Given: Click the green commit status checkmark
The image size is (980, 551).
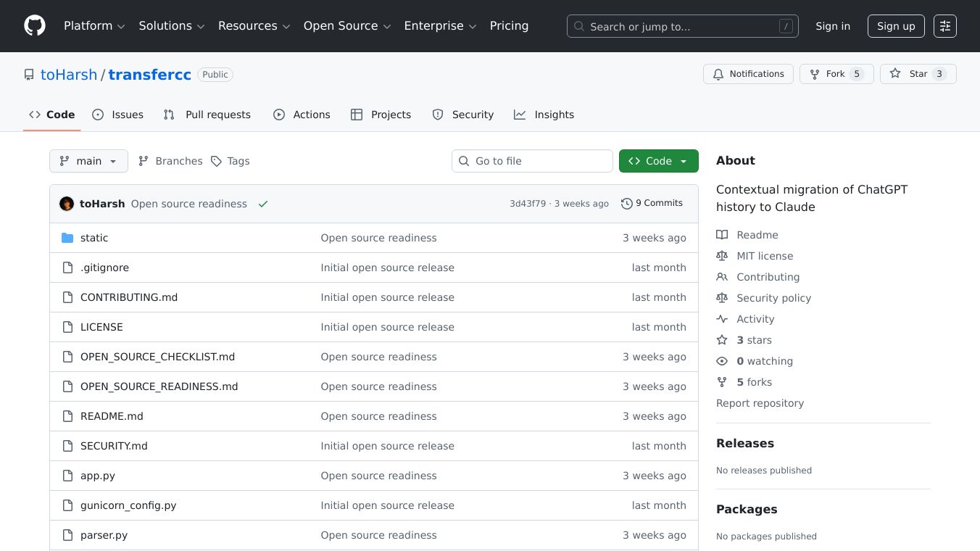Looking at the screenshot, I should click(263, 204).
